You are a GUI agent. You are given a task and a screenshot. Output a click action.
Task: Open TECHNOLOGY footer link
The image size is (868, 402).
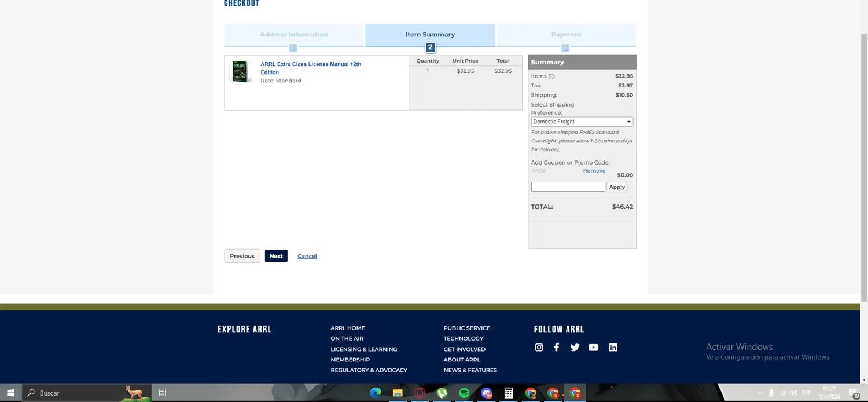click(464, 338)
